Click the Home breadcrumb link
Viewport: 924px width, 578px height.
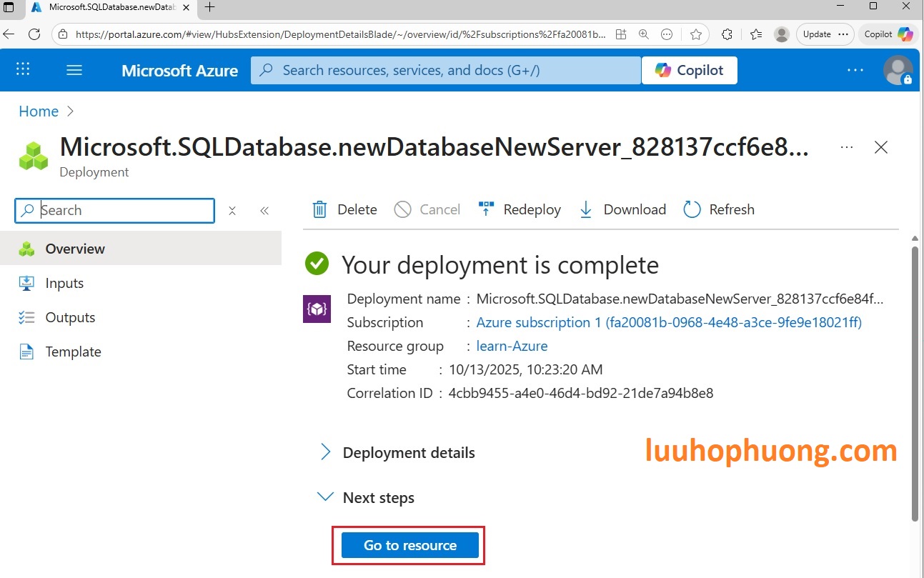39,111
